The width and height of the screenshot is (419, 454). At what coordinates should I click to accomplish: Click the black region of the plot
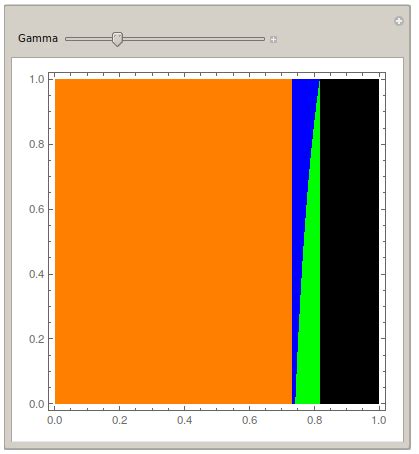click(x=349, y=241)
